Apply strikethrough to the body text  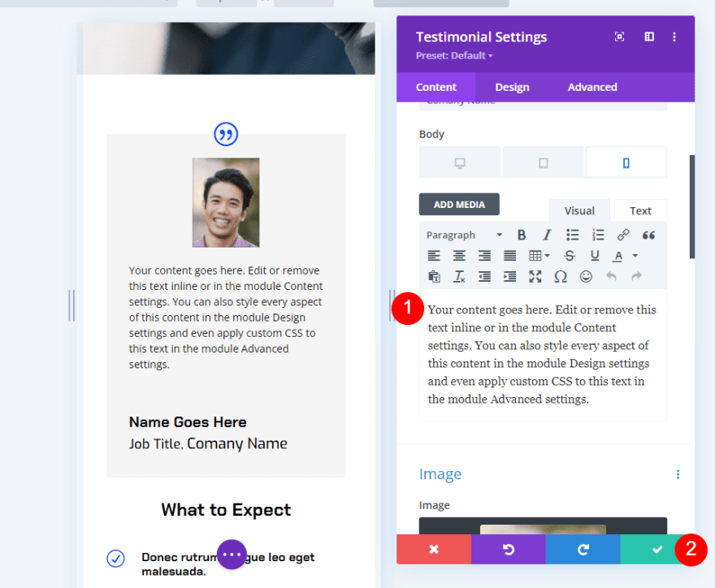pos(570,255)
